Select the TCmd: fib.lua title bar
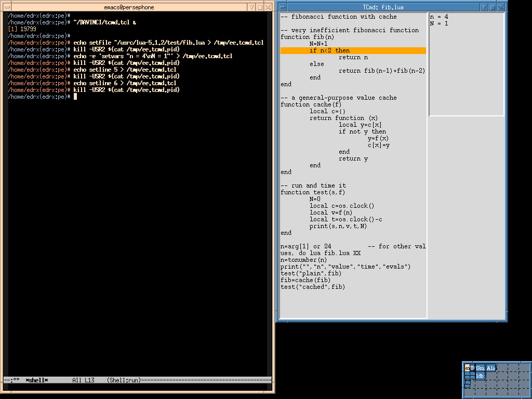Image resolution: width=532 pixels, height=399 pixels. [383, 7]
